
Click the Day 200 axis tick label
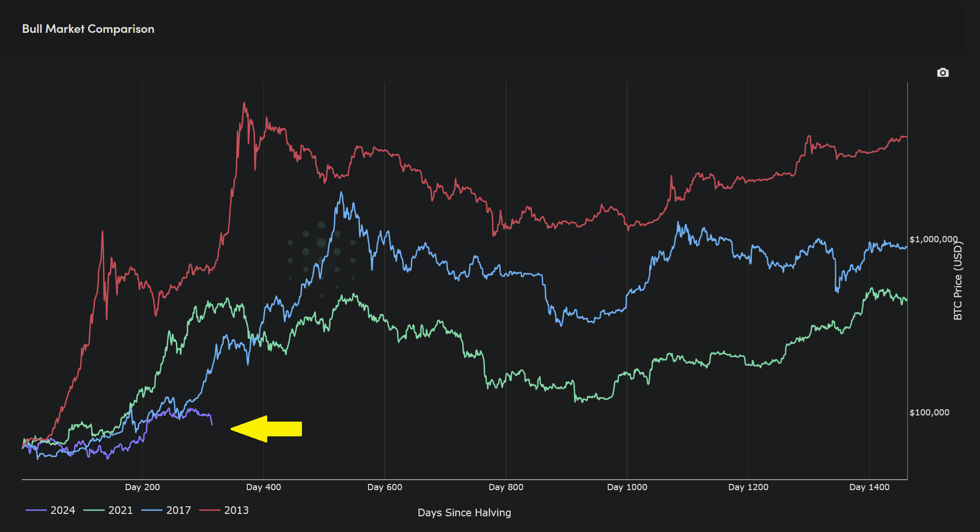click(x=142, y=487)
